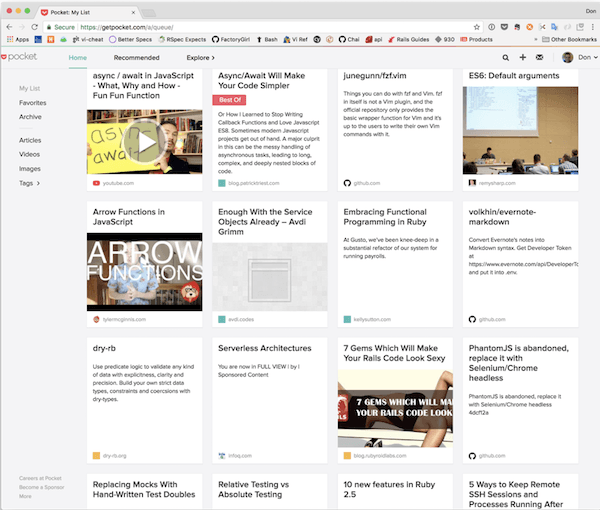600x510 pixels.
Task: Open 7 Gems Rails article thumbnail
Action: click(395, 409)
